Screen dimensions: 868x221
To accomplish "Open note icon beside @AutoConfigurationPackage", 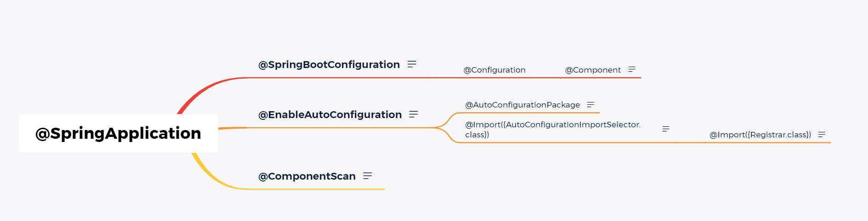I will [591, 105].
